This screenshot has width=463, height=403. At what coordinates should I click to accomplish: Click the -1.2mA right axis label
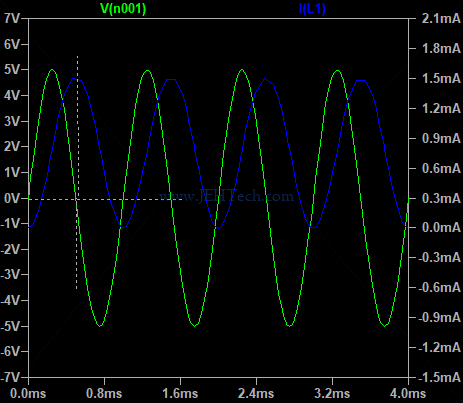click(439, 347)
